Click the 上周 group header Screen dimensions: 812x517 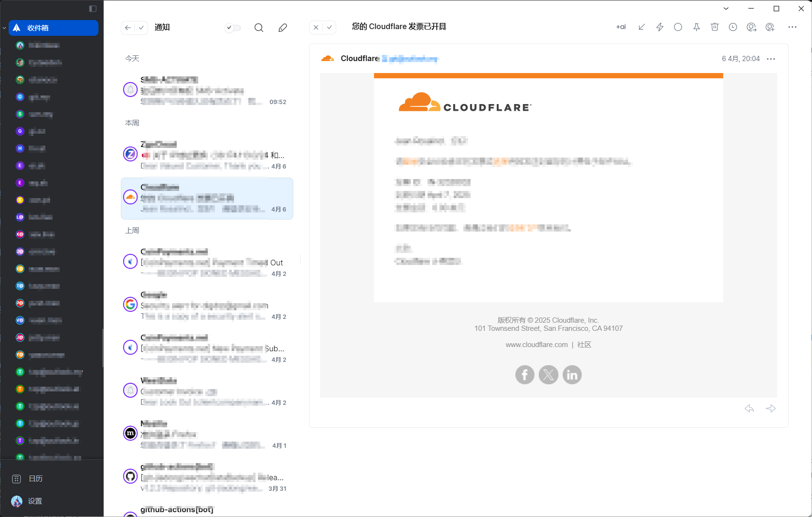pyautogui.click(x=132, y=230)
